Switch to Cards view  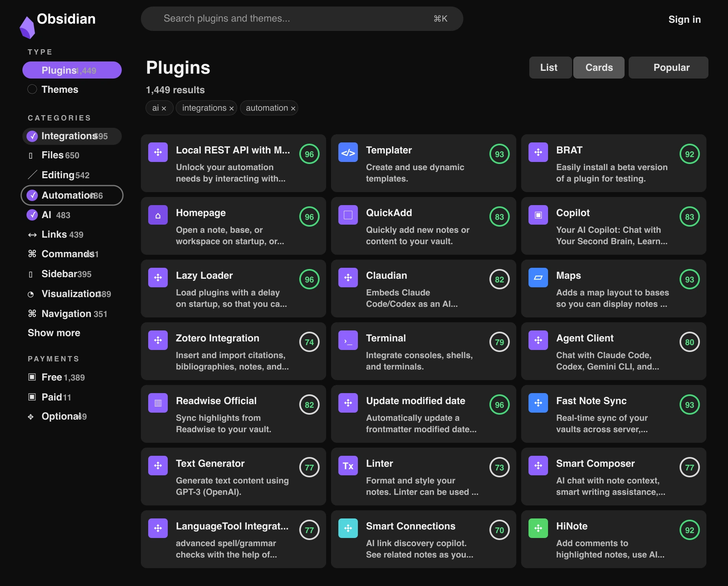599,68
